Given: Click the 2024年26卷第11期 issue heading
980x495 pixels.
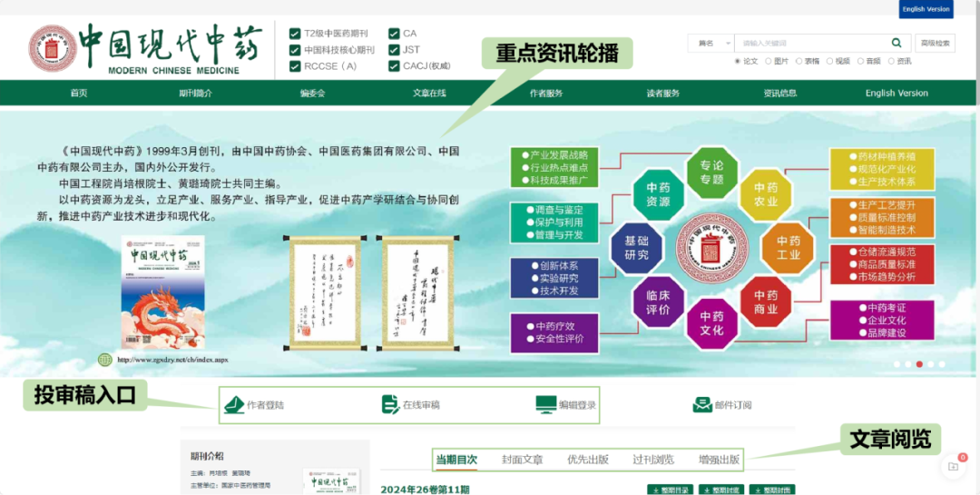Looking at the screenshot, I should [425, 490].
